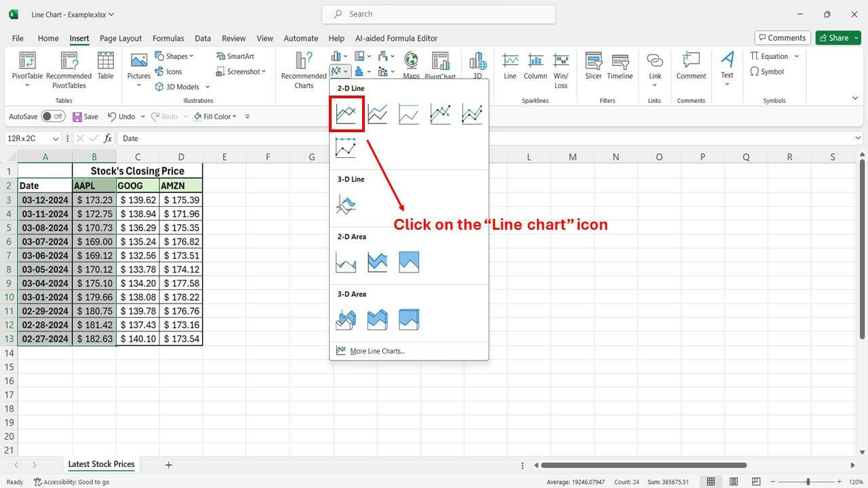Open the Equation dropdown arrow

click(x=796, y=56)
